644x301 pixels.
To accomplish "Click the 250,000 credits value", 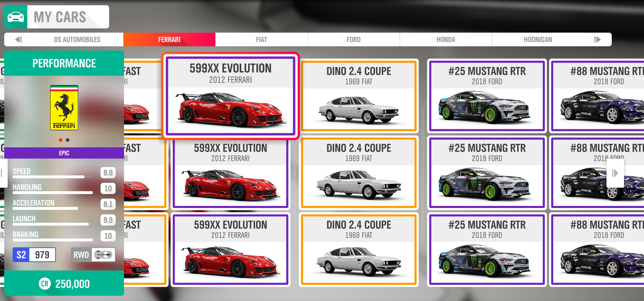I will coord(73,284).
